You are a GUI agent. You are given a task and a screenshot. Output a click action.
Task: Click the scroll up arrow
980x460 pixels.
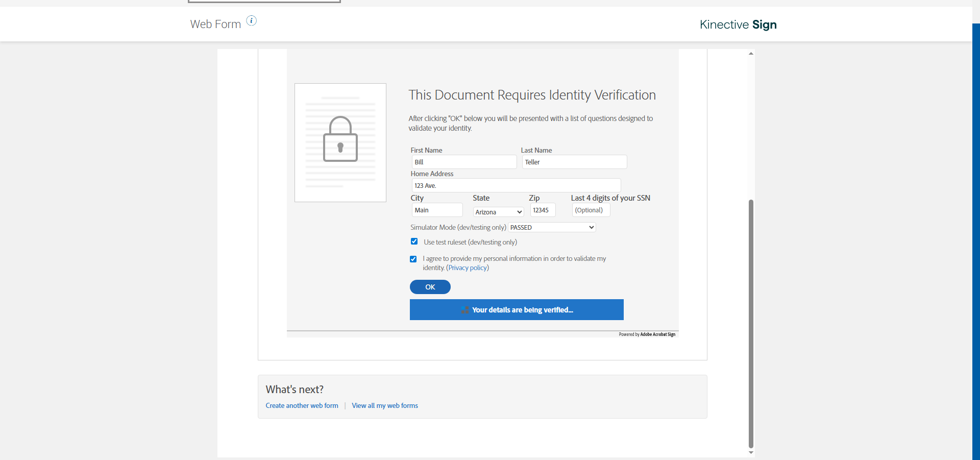(751, 53)
